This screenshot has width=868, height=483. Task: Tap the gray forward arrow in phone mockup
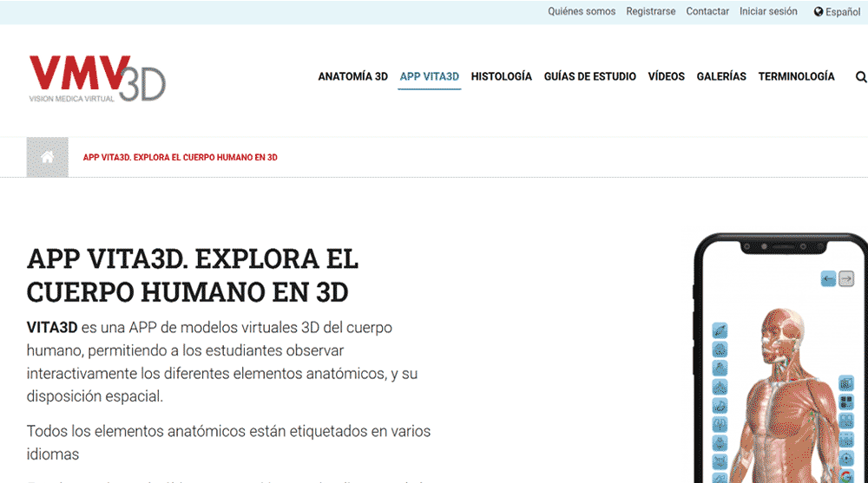tap(845, 279)
